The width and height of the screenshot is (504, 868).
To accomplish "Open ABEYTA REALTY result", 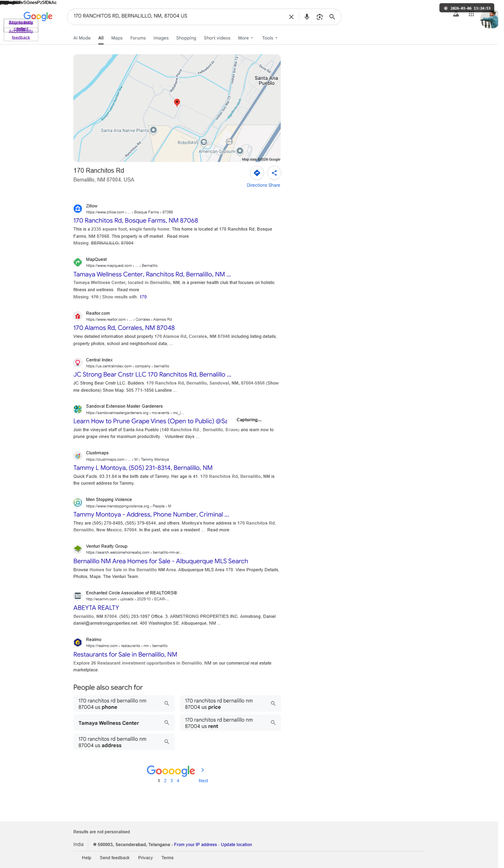I will click(x=96, y=608).
